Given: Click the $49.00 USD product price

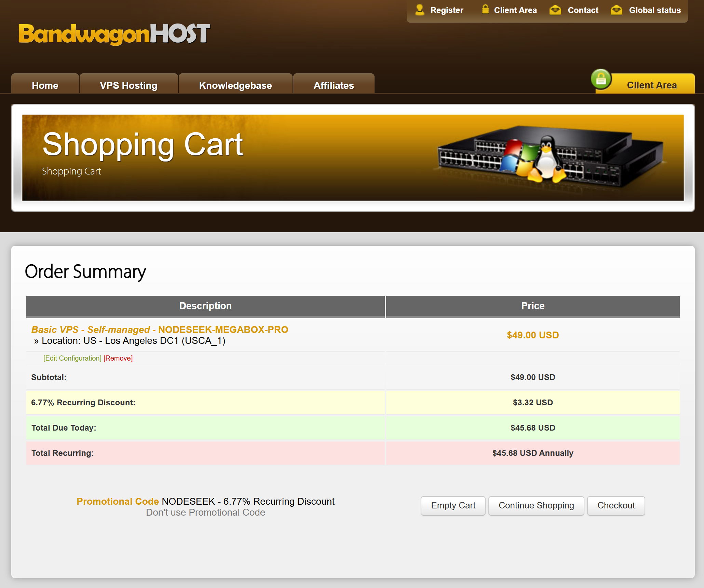Looking at the screenshot, I should [x=533, y=335].
